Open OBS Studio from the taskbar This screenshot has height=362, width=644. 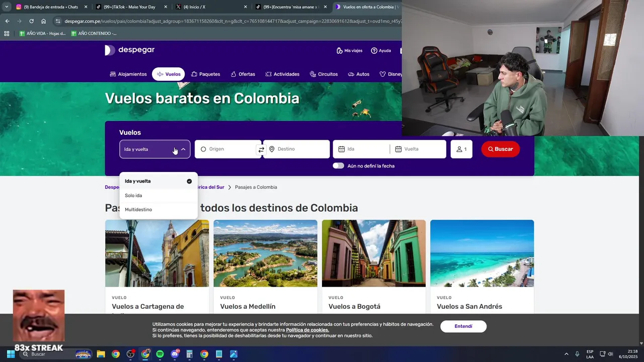click(x=130, y=354)
